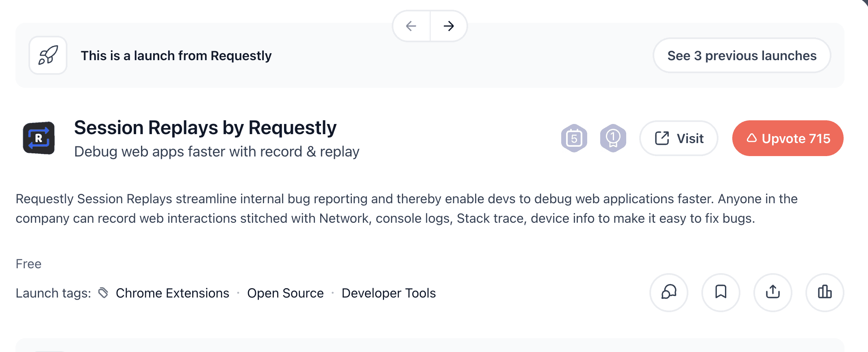This screenshot has height=352, width=868.
Task: See 3 previous launches
Action: [x=742, y=56]
